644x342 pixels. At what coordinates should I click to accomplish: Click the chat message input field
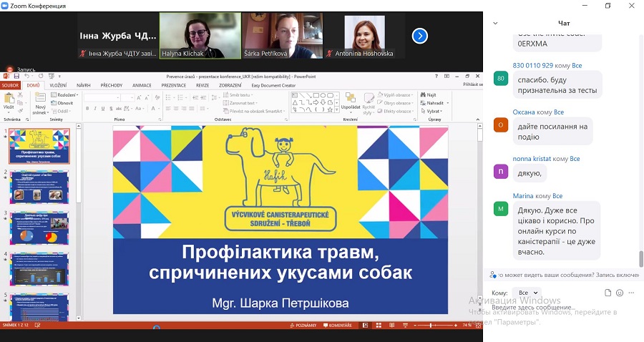pos(564,308)
